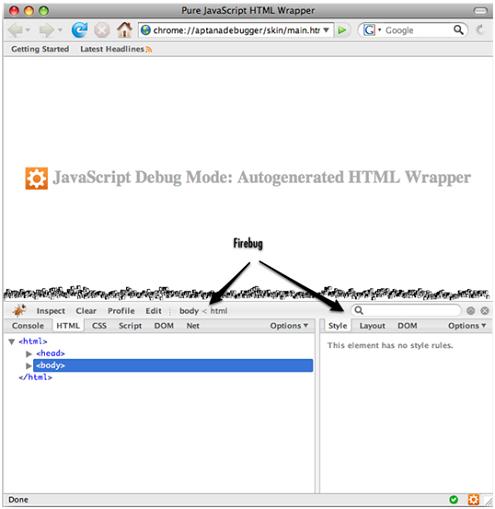Select the </html> closing tag row
Screen dimensions: 495x509
[x=36, y=377]
